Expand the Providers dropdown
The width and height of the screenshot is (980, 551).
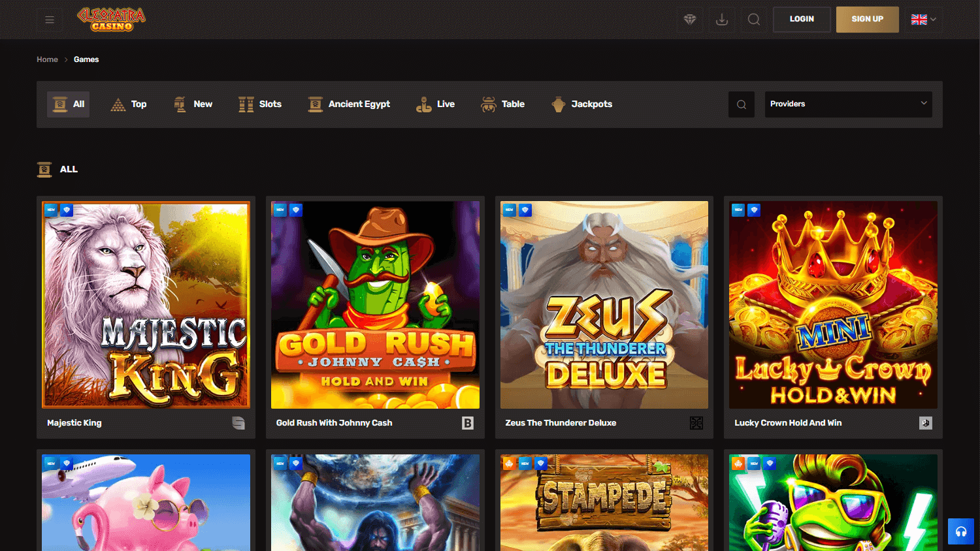848,104
